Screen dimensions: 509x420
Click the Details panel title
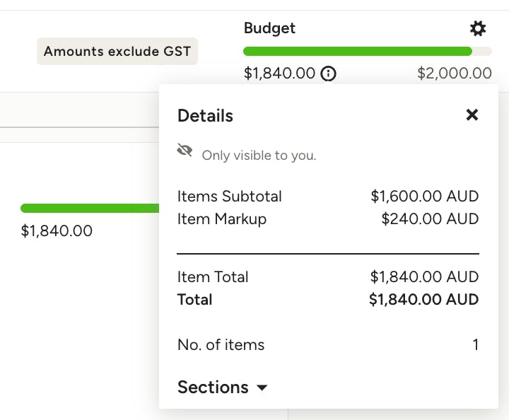pyautogui.click(x=205, y=116)
